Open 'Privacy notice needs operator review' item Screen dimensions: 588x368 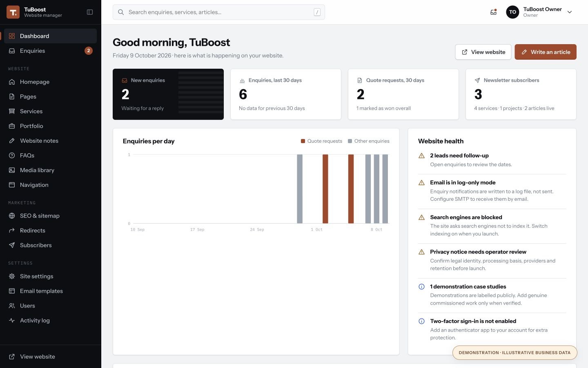[492, 260]
